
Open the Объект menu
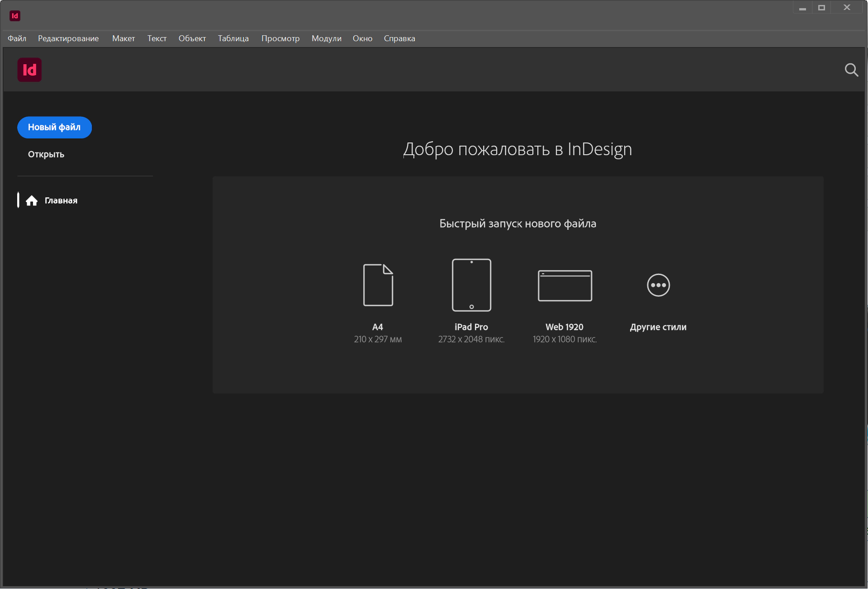click(x=192, y=38)
